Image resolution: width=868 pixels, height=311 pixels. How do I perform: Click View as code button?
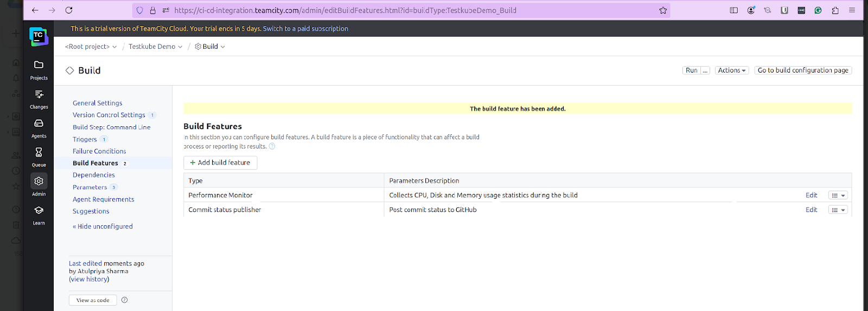pos(93,300)
